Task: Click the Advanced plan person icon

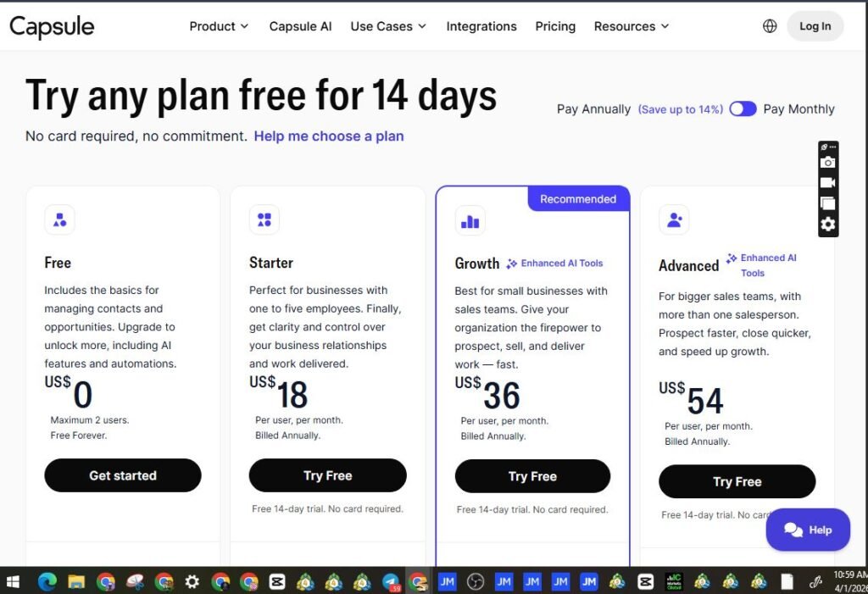Action: [x=674, y=219]
